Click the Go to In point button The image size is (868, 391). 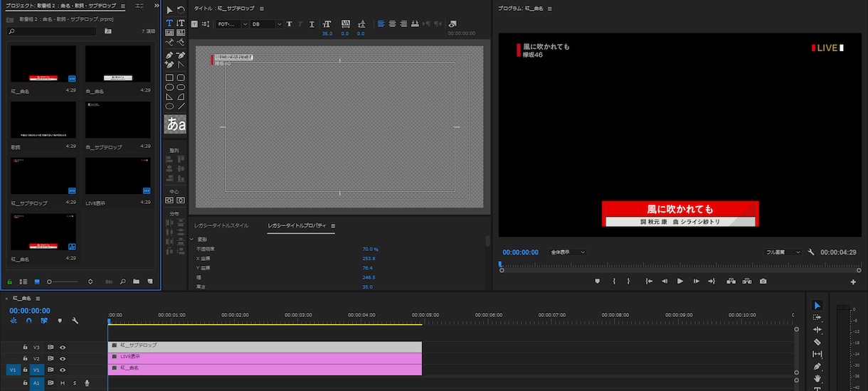649,281
